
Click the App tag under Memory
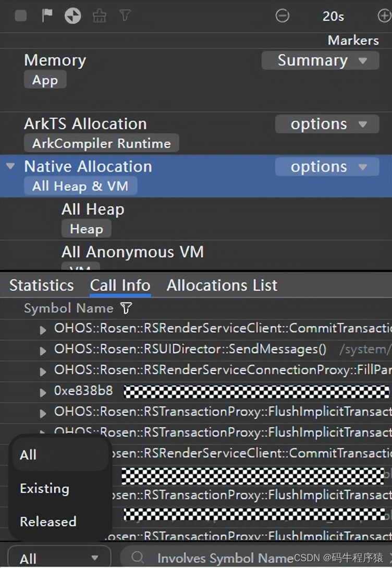(45, 80)
